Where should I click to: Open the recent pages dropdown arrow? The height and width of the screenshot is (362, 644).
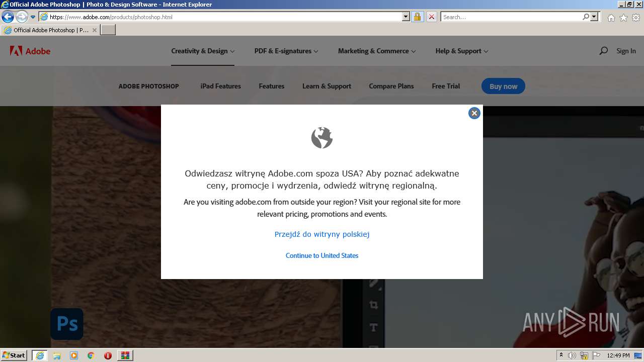(x=33, y=17)
